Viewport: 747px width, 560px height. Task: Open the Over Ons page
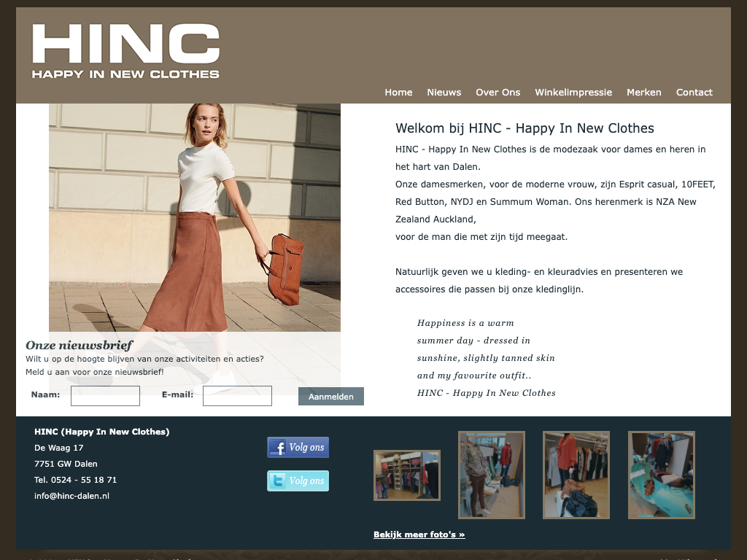point(498,93)
